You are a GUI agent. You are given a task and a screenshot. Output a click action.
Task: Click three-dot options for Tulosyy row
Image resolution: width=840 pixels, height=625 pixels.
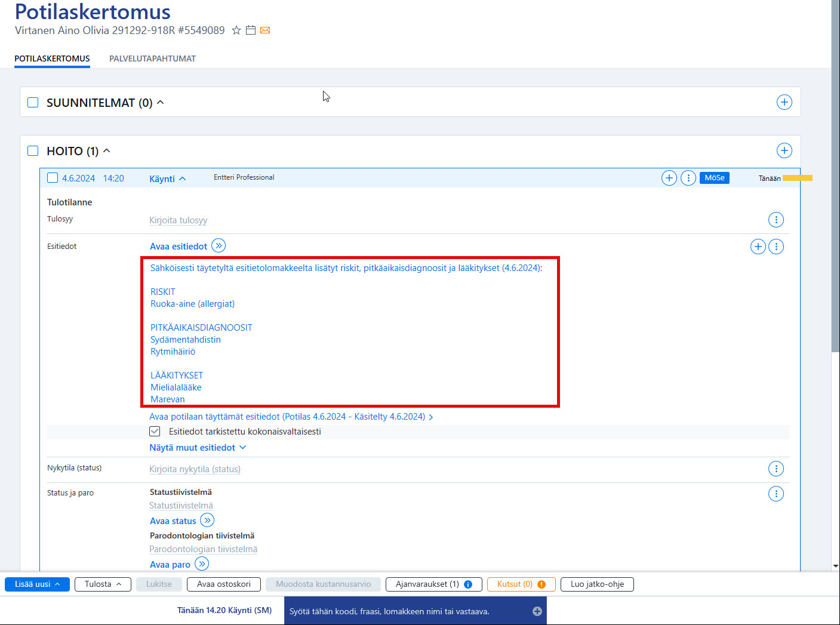coord(776,220)
